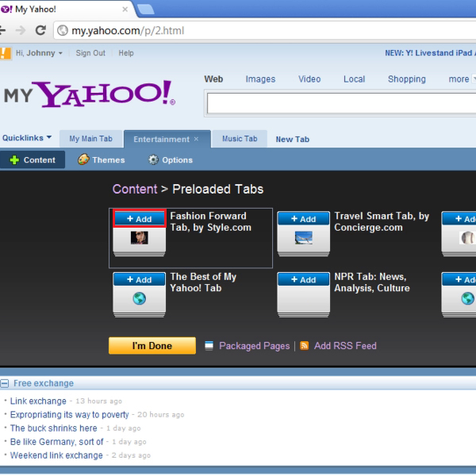Click the Yahoo exclamation logo icon beside Hi, Johnny

point(6,53)
